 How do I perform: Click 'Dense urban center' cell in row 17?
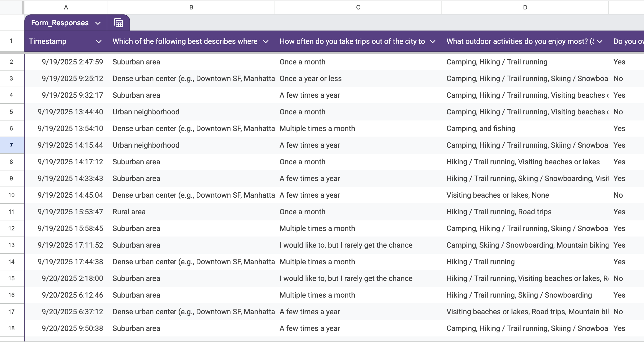[191, 312]
